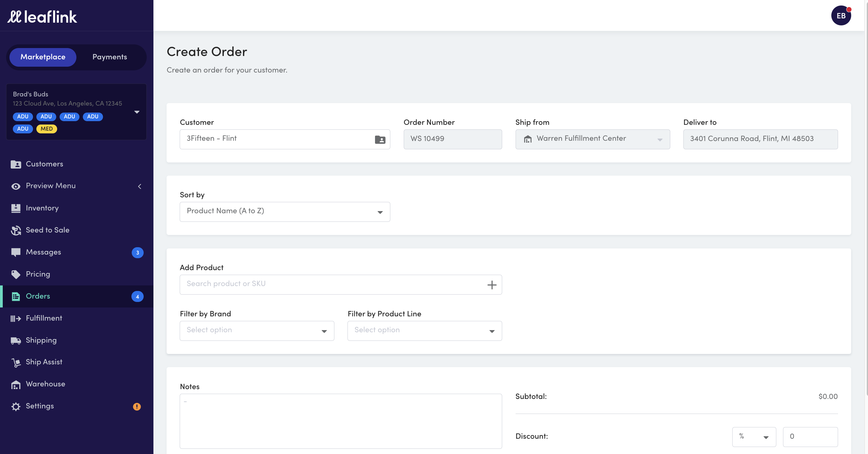Image resolution: width=868 pixels, height=454 pixels.
Task: Click the Settings gear icon
Action: [16, 407]
